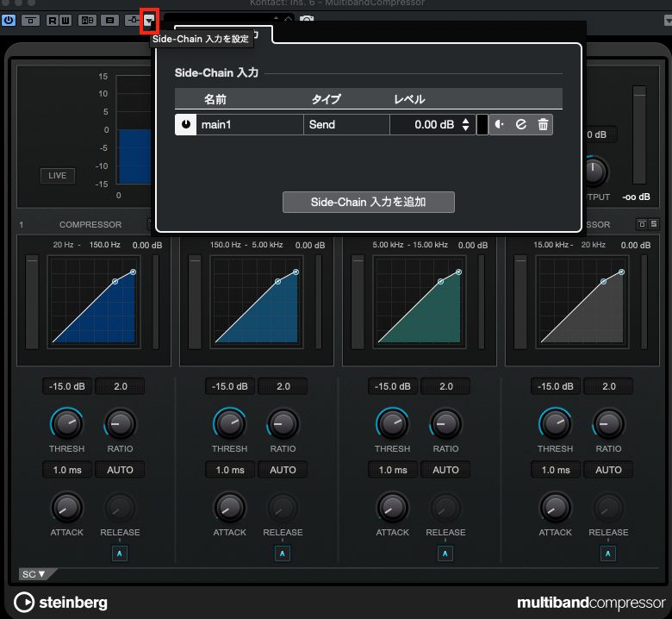
Task: Enable the Read automation R button
Action: (53, 20)
